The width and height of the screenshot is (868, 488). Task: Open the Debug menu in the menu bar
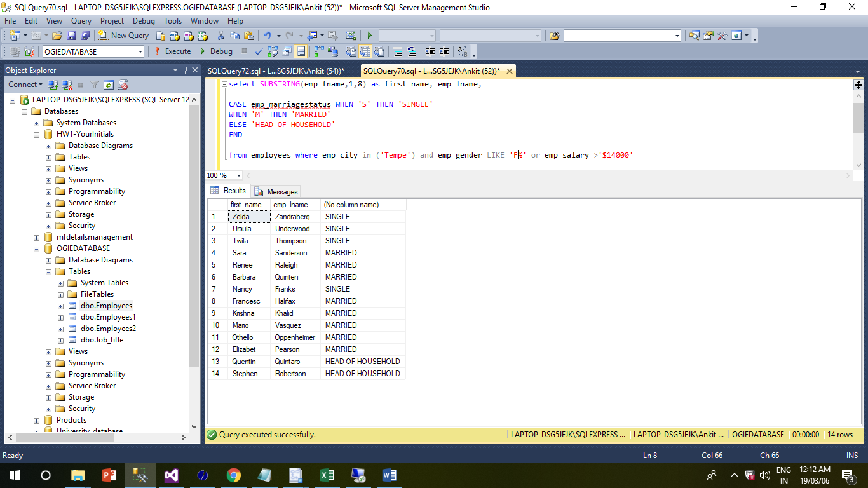click(x=144, y=21)
